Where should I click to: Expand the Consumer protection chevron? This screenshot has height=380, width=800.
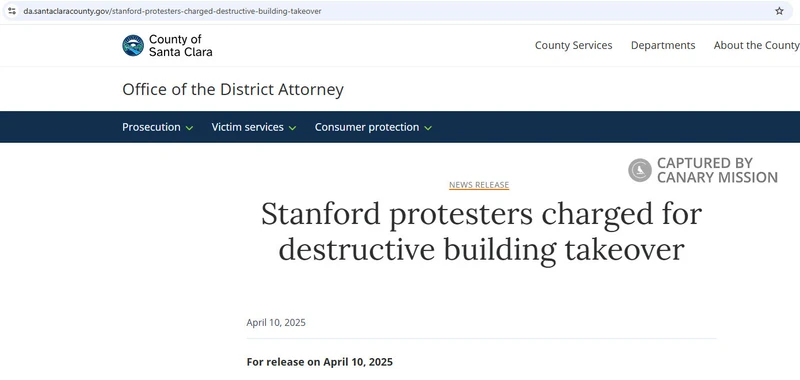pyautogui.click(x=428, y=128)
